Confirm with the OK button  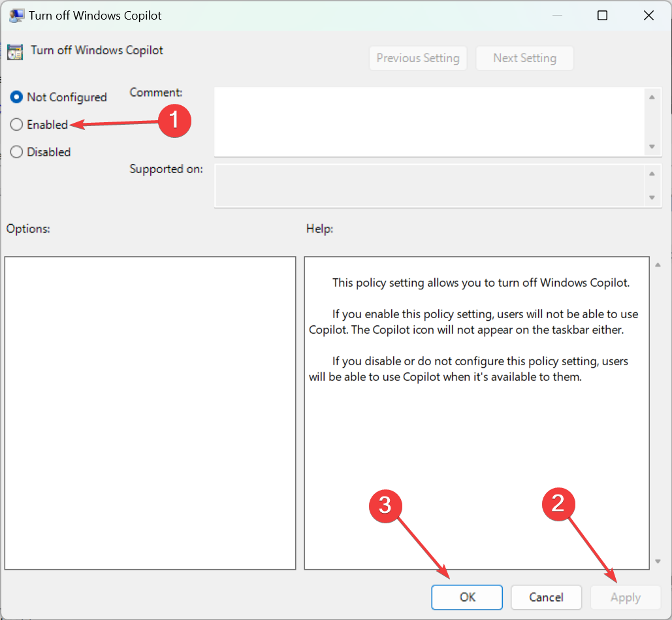tap(467, 597)
